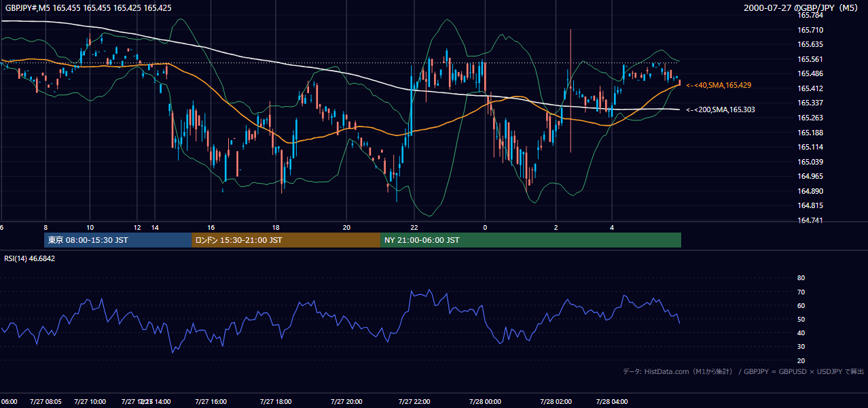The width and height of the screenshot is (868, 408).
Task: Click the 7/27 16:00 bottom time label
Action: tap(211, 401)
